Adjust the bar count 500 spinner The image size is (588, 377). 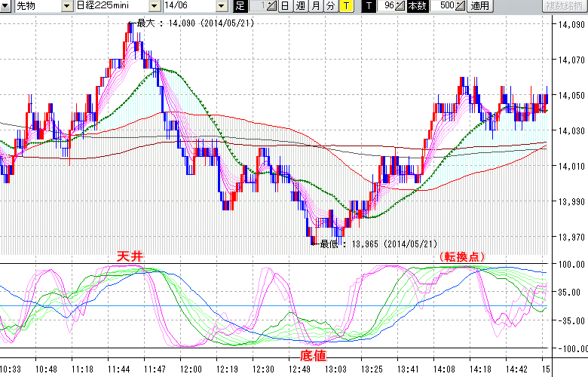pos(460,6)
